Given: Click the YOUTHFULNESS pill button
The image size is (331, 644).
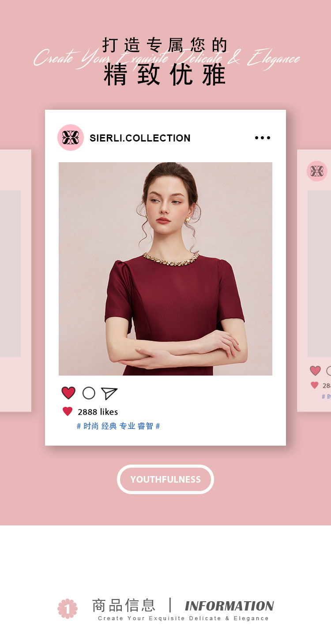Looking at the screenshot, I should tap(165, 479).
